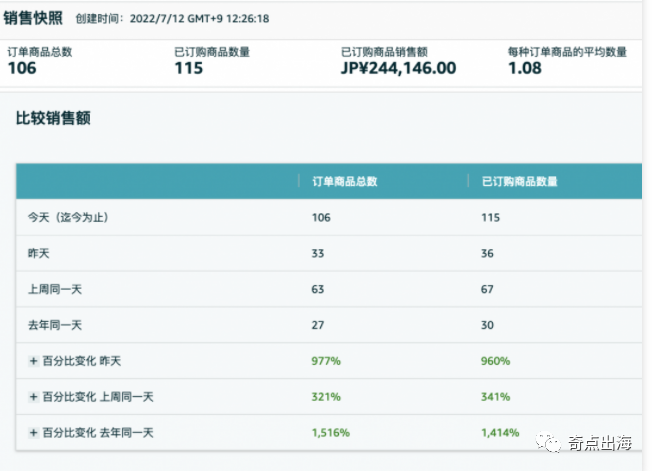Click the 960% ordered units change value
The height and width of the screenshot is (471, 652).
[x=496, y=361]
